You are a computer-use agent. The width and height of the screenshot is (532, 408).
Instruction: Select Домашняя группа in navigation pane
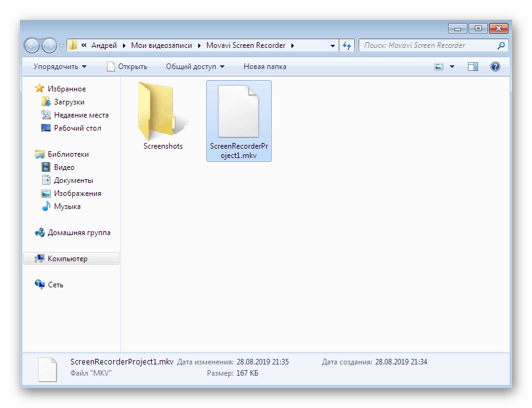pos(79,233)
